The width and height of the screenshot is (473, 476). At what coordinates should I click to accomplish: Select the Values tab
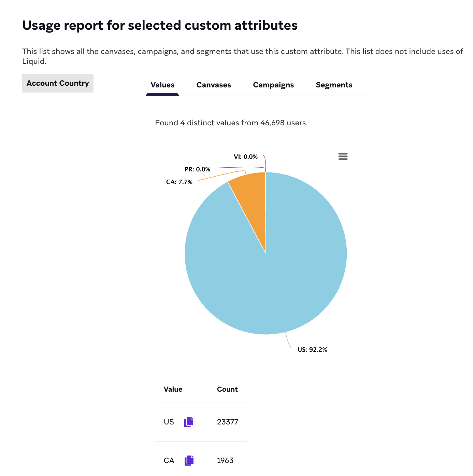click(x=162, y=85)
